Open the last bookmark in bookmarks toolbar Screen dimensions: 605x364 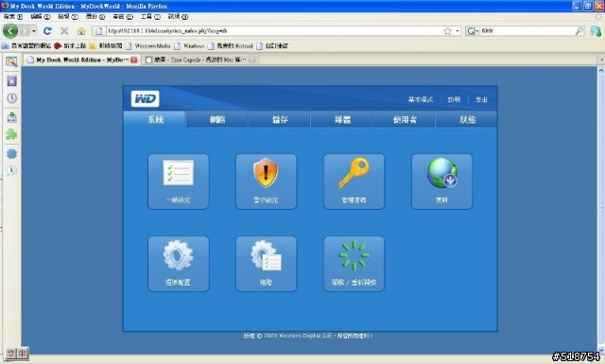point(272,46)
